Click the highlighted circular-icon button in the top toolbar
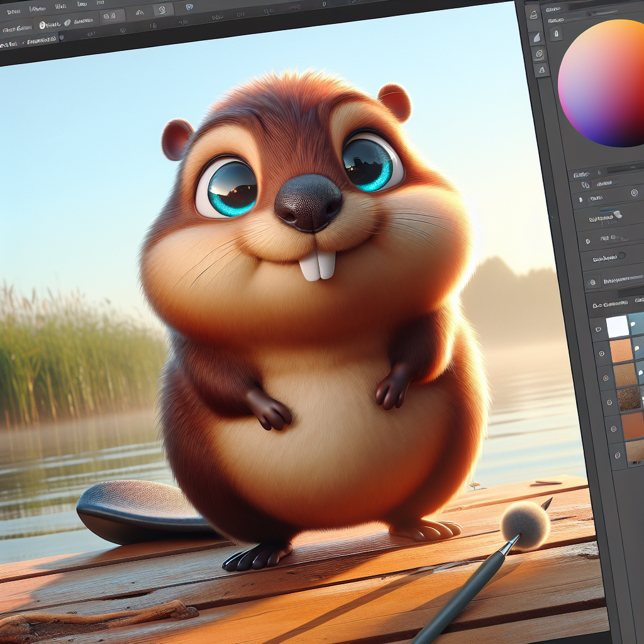This screenshot has height=644, width=644. [162, 10]
